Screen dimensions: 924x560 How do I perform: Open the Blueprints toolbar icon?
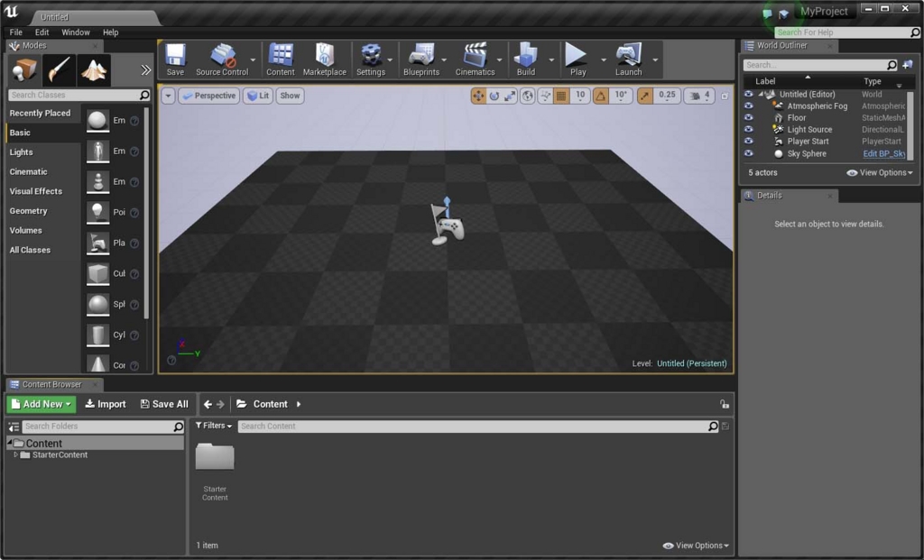tap(421, 60)
